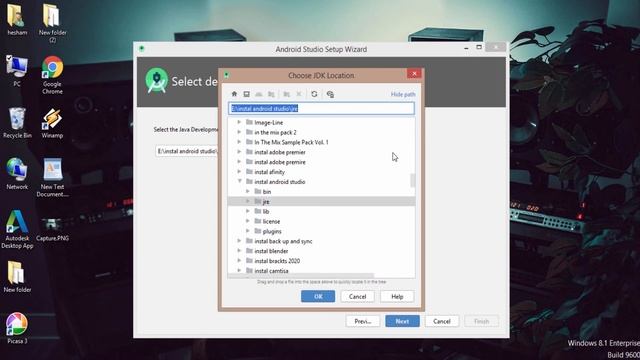This screenshot has width=640, height=360.
Task: Launch Google Chrome from desktop
Action: tap(52, 75)
